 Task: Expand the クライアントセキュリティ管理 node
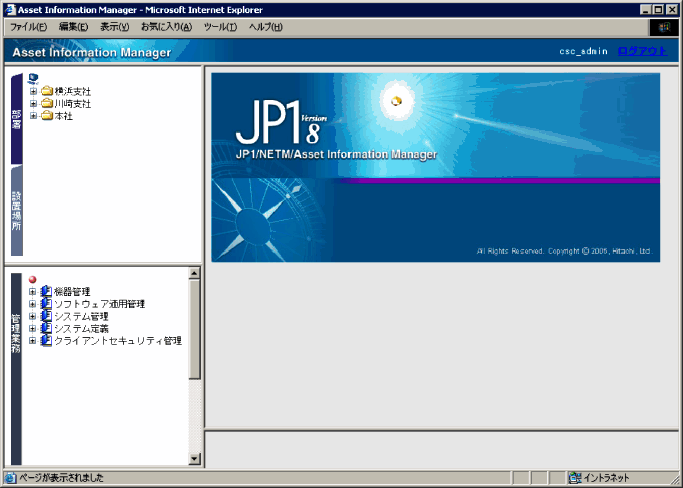[32, 340]
